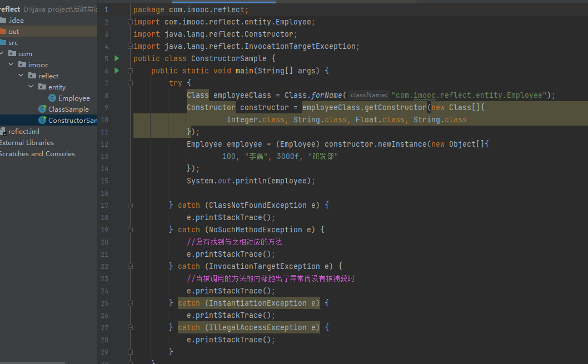This screenshot has width=588, height=364.
Task: Click the imooc package folder icon
Action: point(22,65)
